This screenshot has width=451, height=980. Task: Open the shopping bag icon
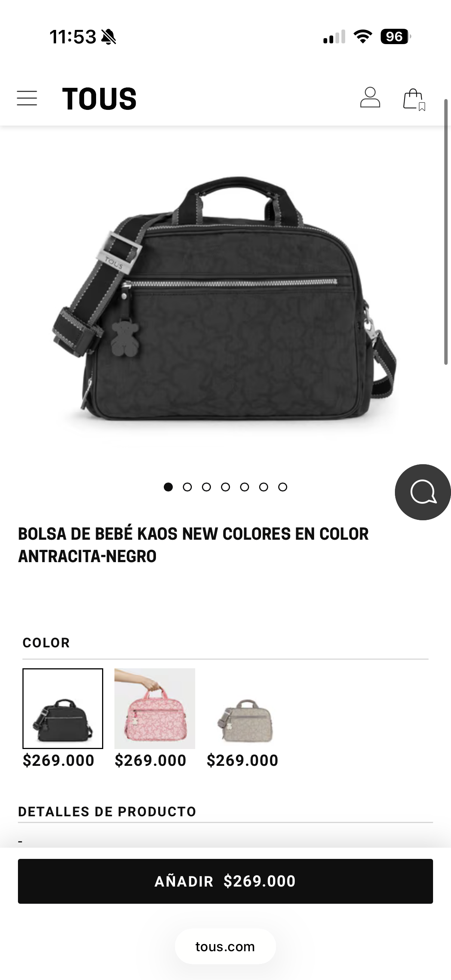tap(414, 100)
